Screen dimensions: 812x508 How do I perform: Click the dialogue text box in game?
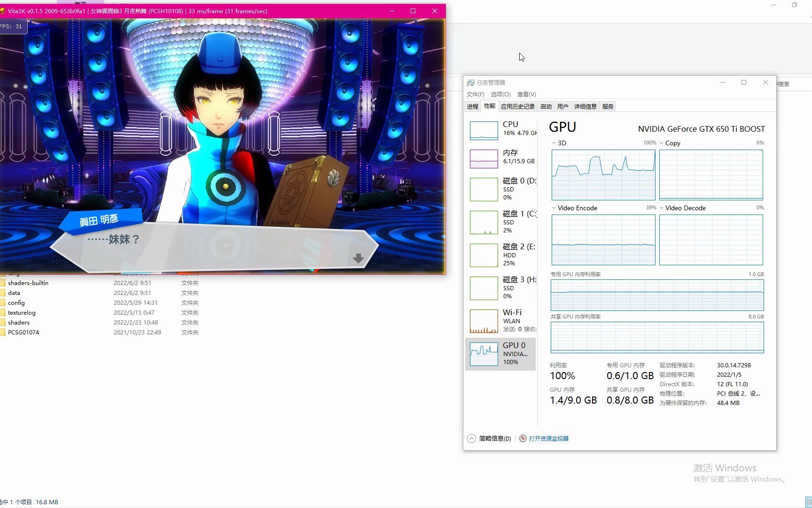[214, 248]
